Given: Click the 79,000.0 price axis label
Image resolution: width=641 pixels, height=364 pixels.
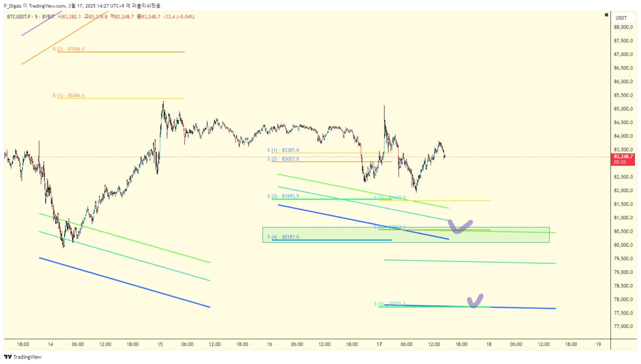Looking at the screenshot, I should coord(623,272).
